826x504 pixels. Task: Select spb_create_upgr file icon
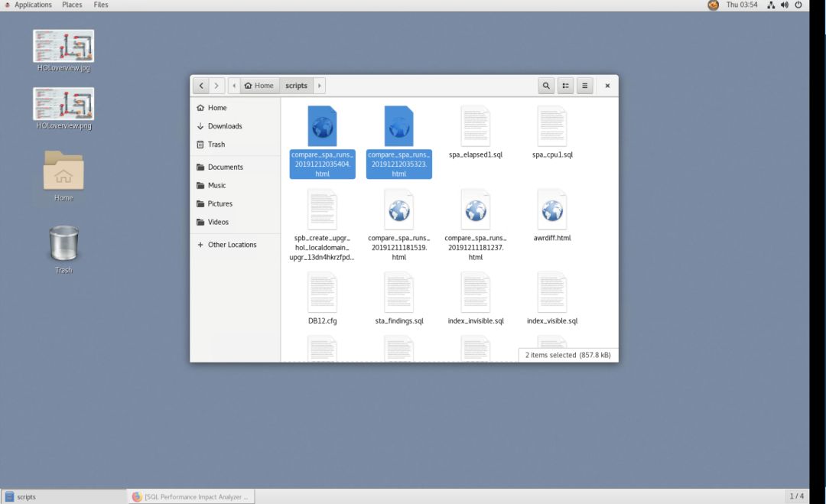tap(323, 210)
